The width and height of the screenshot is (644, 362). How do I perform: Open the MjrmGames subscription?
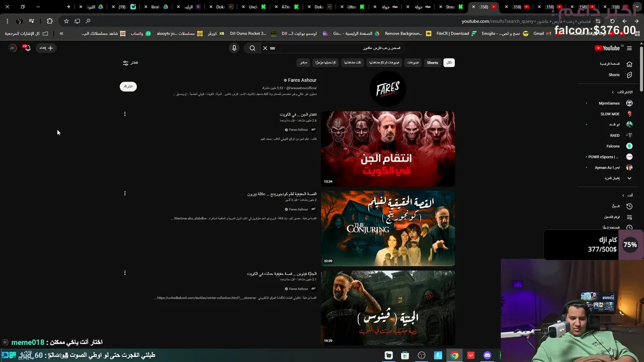coord(609,103)
